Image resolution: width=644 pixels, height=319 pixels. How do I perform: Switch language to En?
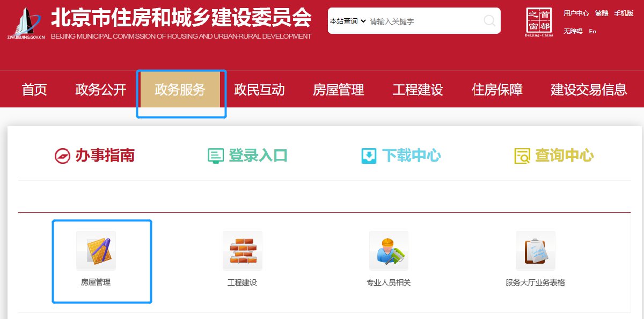click(x=592, y=31)
